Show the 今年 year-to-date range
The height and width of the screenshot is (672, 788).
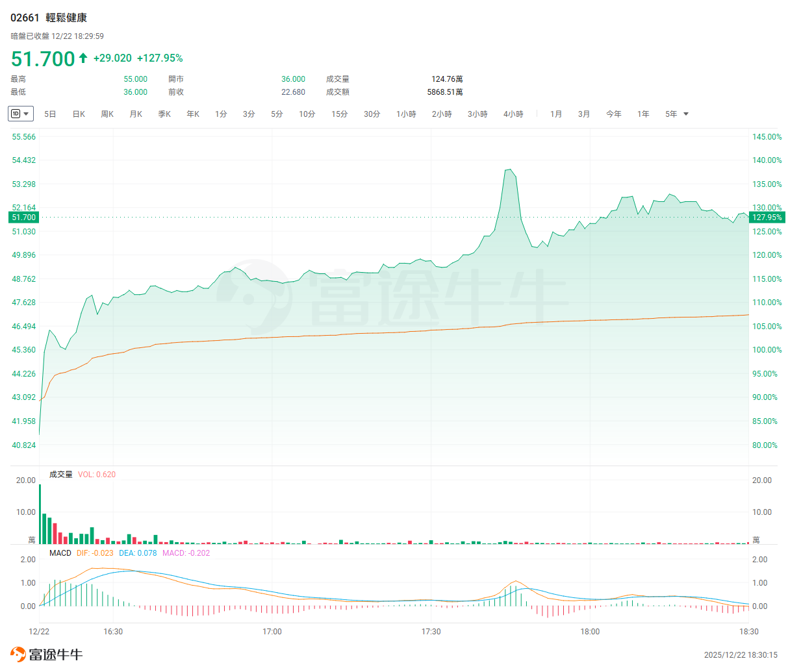tap(613, 114)
